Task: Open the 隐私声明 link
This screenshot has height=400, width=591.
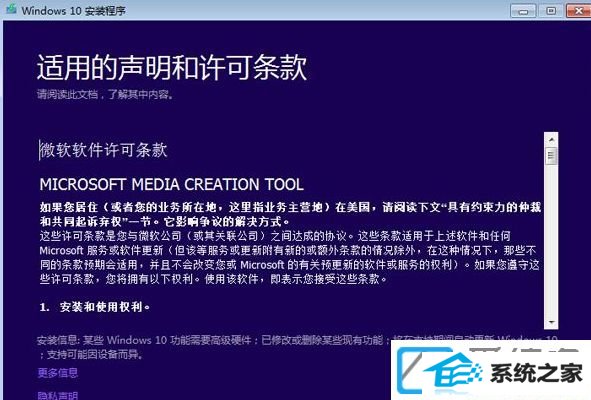Action: pos(58,395)
